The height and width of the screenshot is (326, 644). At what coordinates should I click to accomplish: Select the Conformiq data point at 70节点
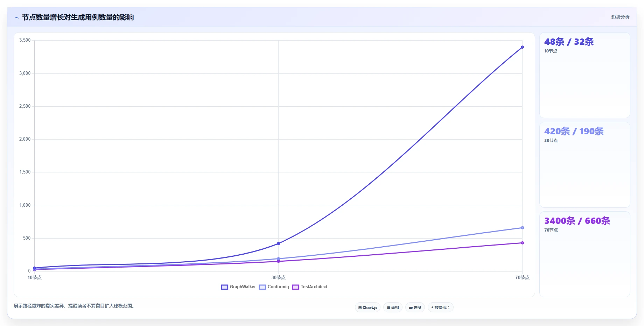coord(522,228)
